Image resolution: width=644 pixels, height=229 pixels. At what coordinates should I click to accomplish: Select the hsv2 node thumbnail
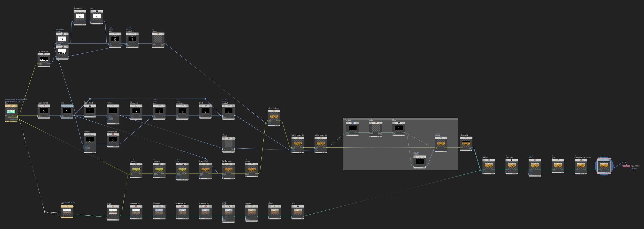[x=228, y=211]
